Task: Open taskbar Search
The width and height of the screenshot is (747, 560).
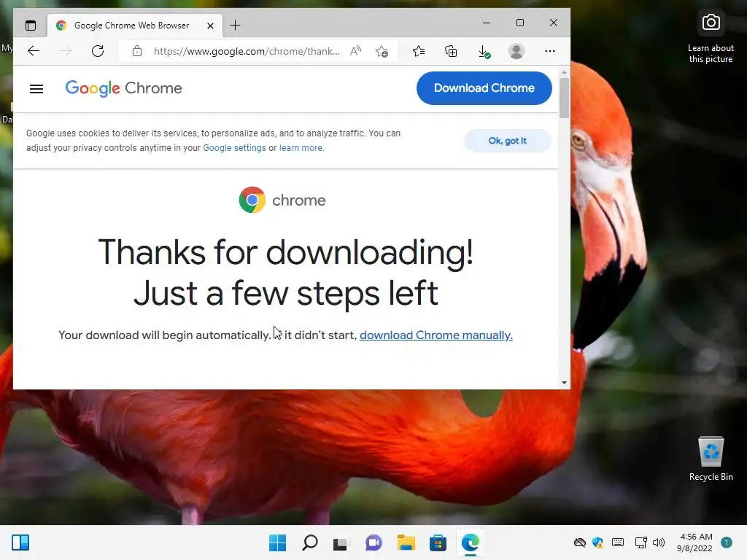Action: (309, 542)
